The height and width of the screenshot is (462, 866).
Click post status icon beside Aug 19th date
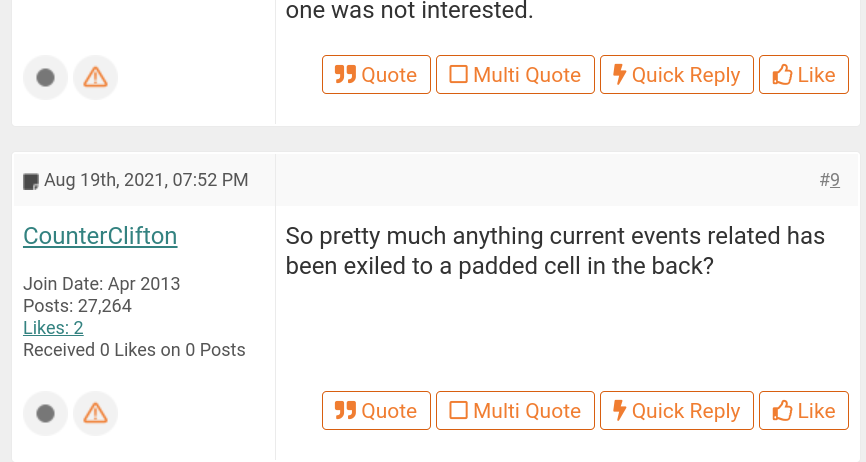31,181
